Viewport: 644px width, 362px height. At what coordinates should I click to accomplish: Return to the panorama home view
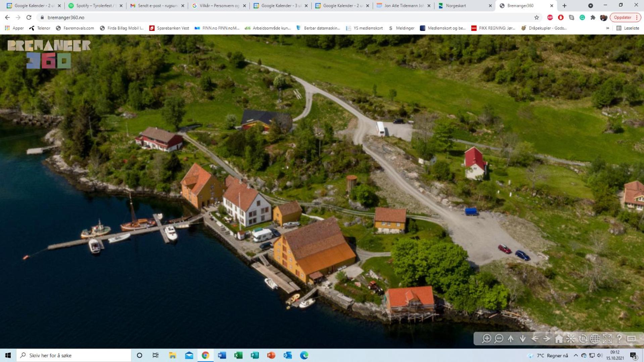pyautogui.click(x=559, y=339)
